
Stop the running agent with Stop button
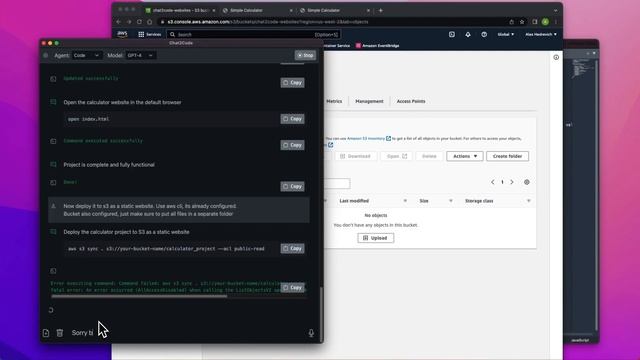pyautogui.click(x=305, y=56)
